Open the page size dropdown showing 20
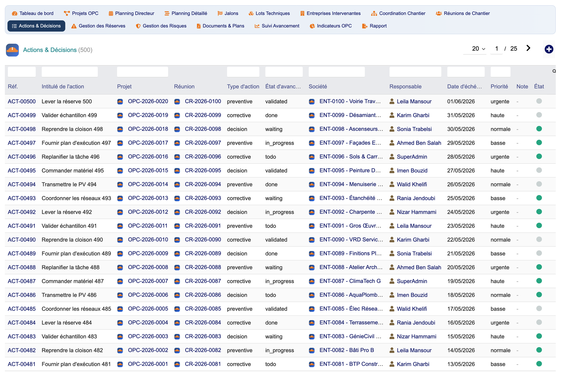561x392 pixels. [475, 49]
